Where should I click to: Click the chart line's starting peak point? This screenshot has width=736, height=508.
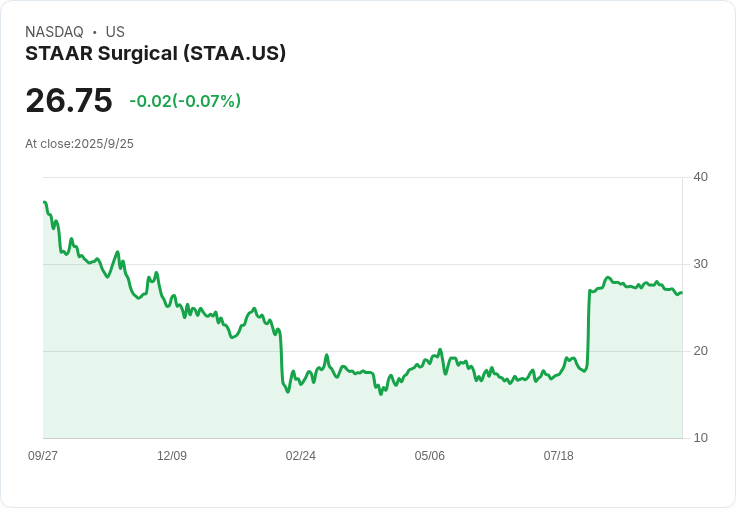coord(44,202)
